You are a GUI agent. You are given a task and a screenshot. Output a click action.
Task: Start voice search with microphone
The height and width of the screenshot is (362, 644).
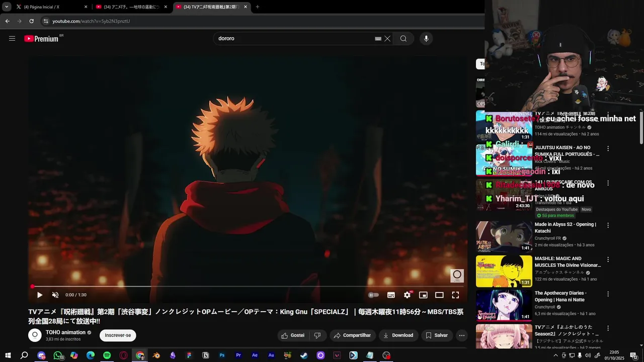(x=426, y=39)
